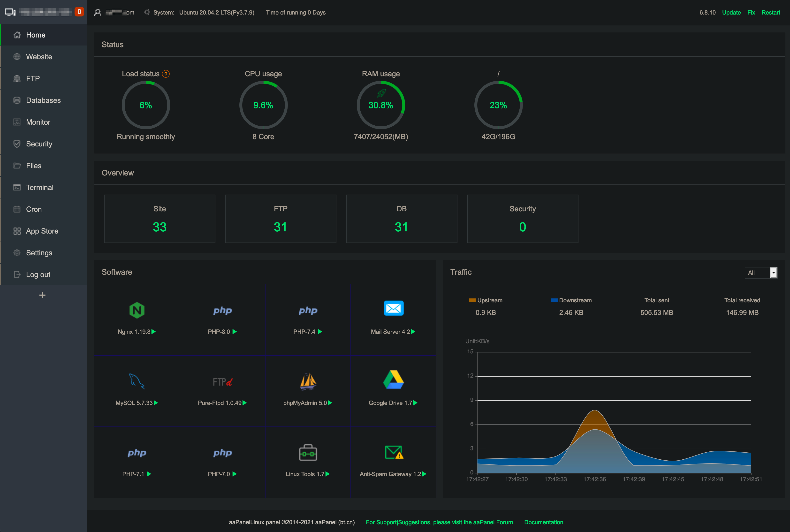Add menu item with the plus button
This screenshot has width=790, height=532.
(42, 295)
